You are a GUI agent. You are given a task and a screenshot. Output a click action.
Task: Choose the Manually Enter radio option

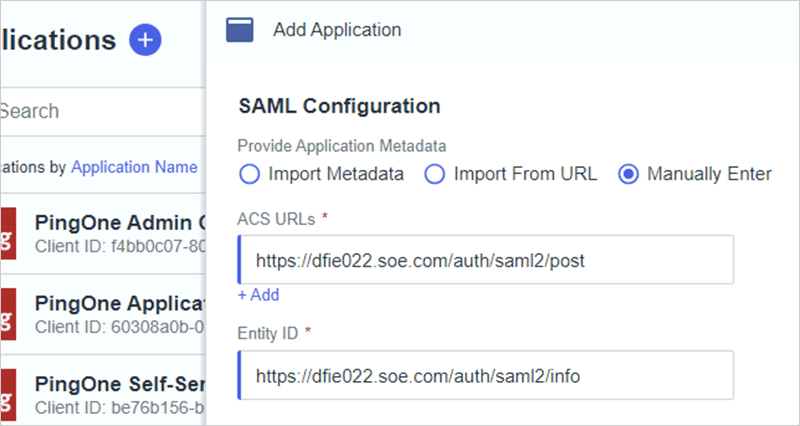[x=629, y=174]
